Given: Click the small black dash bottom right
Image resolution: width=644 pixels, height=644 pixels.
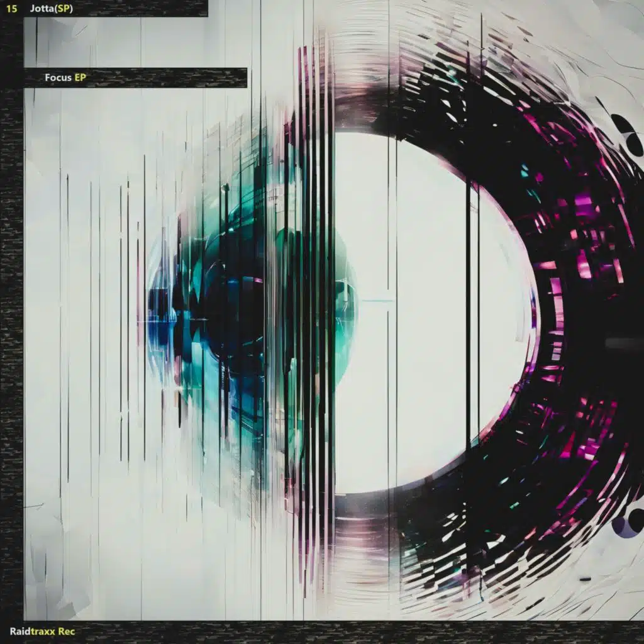Looking at the screenshot, I should 585,579.
